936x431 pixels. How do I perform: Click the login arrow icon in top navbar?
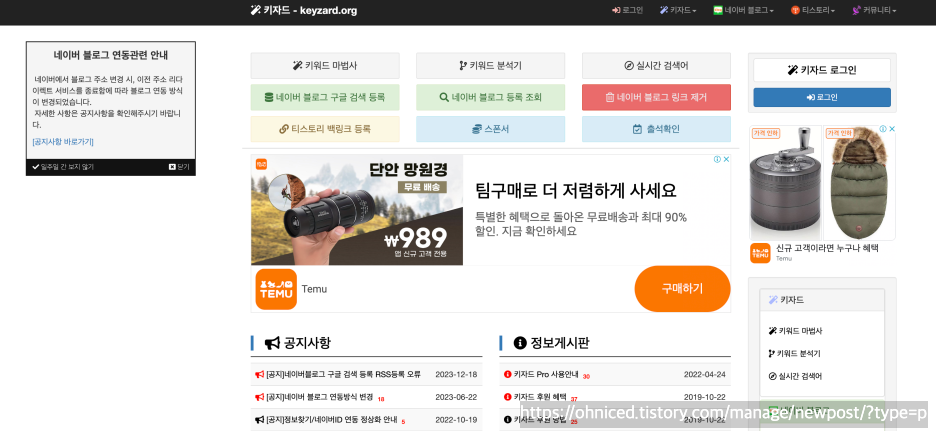point(616,10)
